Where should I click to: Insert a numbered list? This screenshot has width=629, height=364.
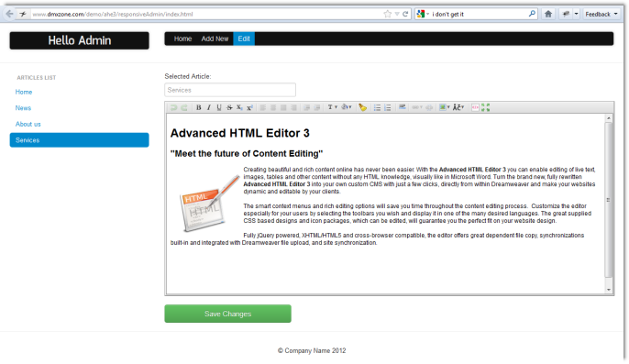pos(388,107)
